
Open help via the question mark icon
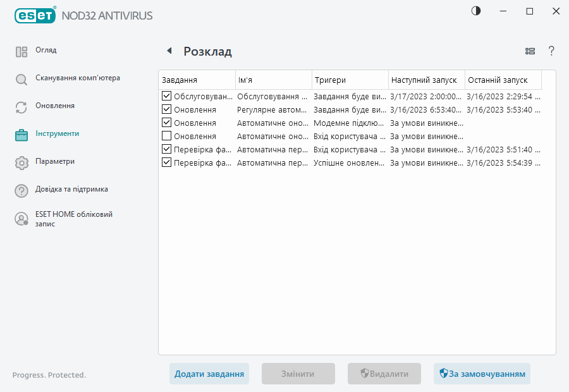pyautogui.click(x=551, y=51)
